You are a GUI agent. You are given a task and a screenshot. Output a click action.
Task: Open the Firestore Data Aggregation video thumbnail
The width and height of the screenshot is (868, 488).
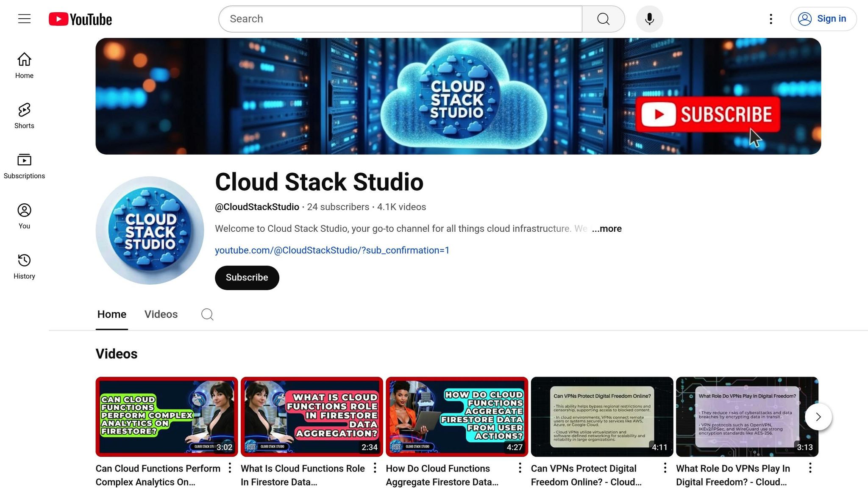tap(312, 416)
